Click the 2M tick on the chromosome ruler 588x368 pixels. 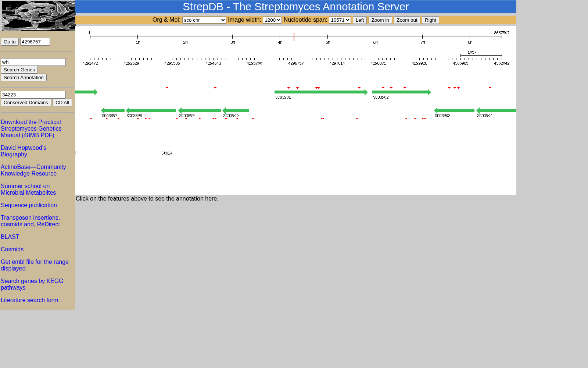tap(185, 37)
